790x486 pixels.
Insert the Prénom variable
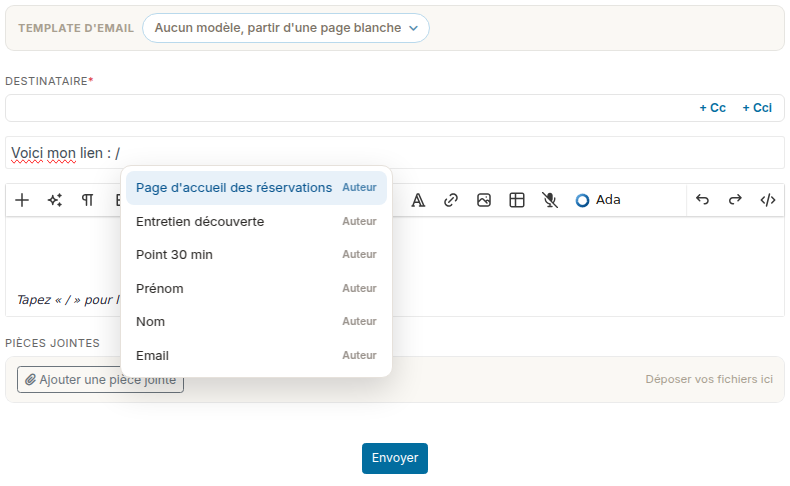[256, 288]
